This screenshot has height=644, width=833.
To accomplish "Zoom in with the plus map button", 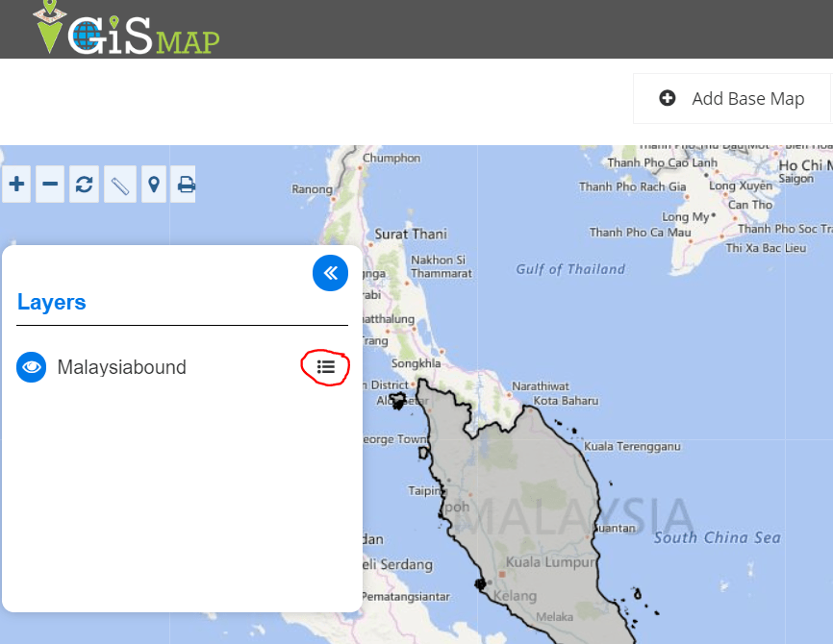I will [16, 185].
